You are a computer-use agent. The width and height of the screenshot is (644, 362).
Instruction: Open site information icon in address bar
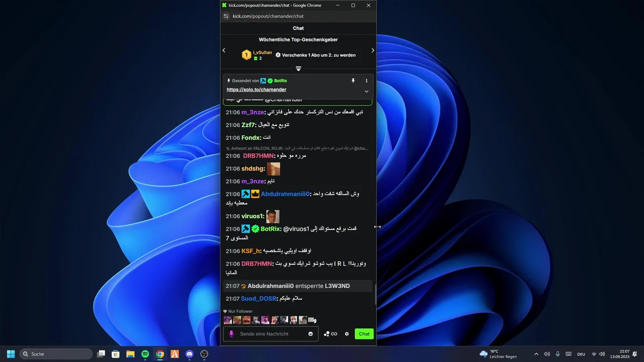pyautogui.click(x=226, y=16)
